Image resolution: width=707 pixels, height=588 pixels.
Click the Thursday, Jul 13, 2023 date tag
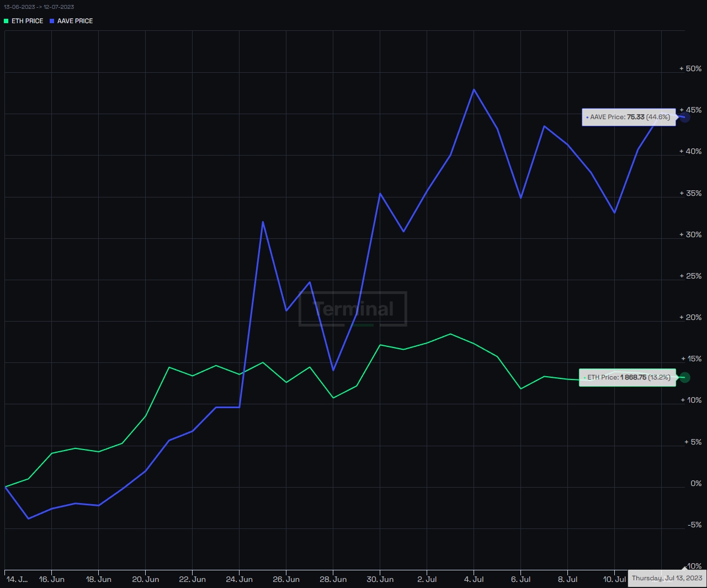click(667, 578)
